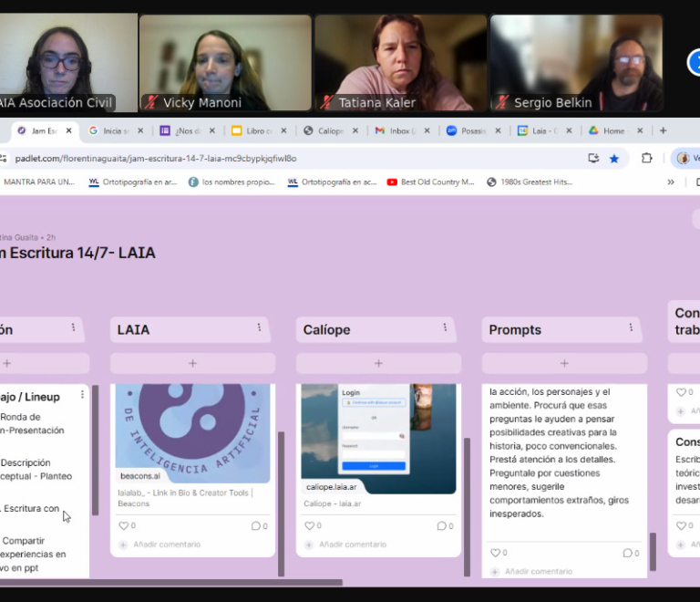Switch to the Libro slides tab
The height and width of the screenshot is (602, 700).
[x=258, y=130]
